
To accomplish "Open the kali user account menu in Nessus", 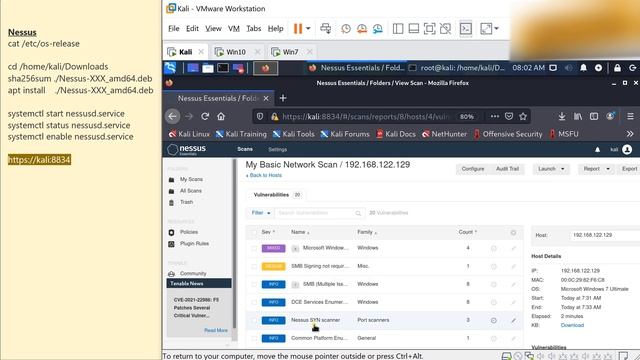I will (622, 150).
